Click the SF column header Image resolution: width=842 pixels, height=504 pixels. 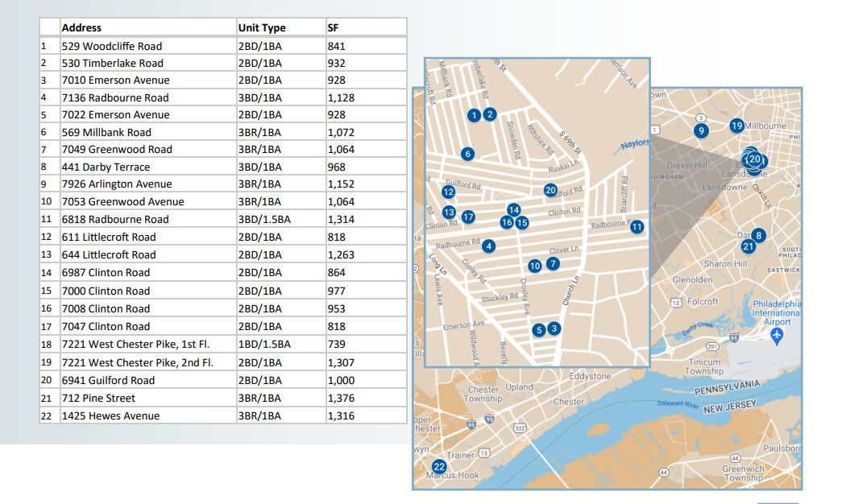[333, 27]
